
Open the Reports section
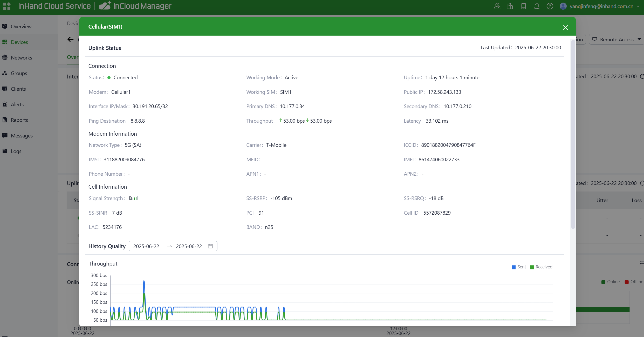point(19,120)
